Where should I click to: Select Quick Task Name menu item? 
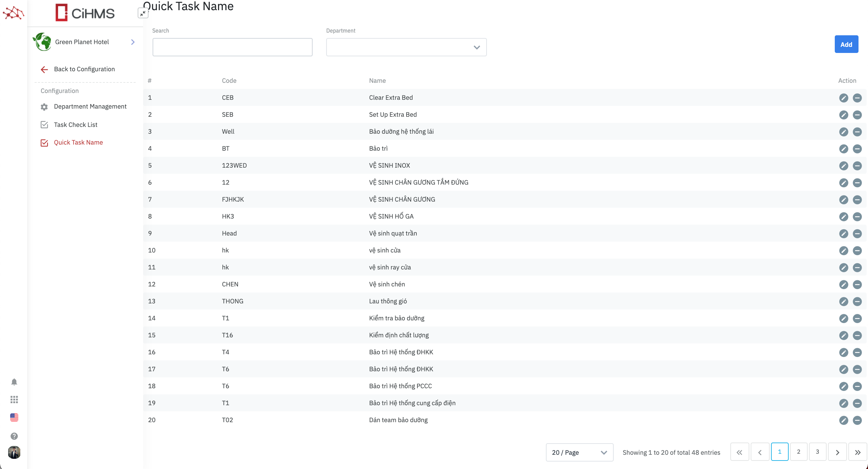pyautogui.click(x=78, y=143)
